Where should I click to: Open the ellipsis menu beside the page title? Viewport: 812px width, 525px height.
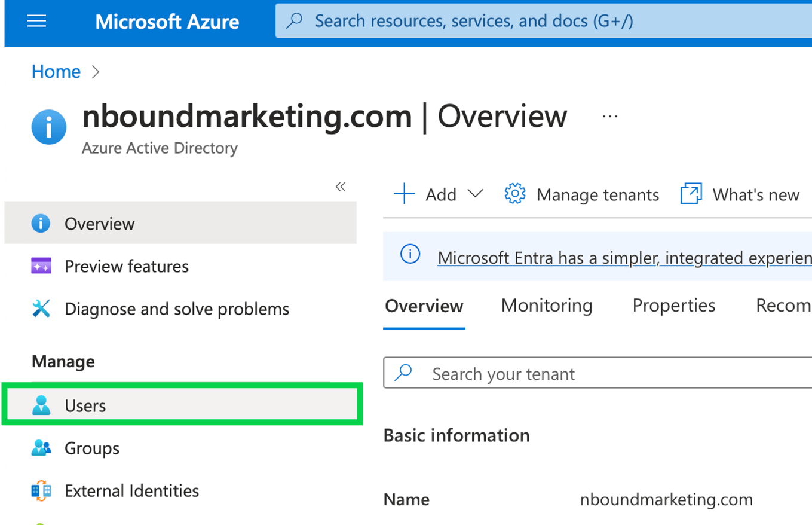coord(610,116)
